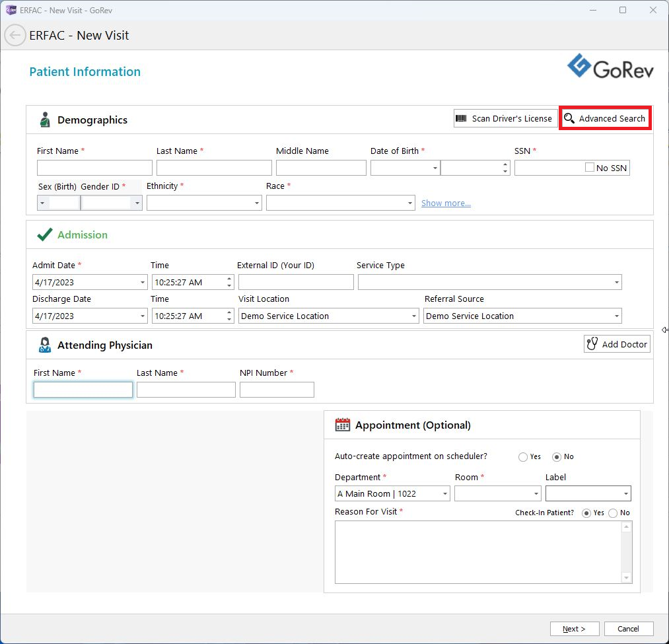Click the Middle Name field
The width and height of the screenshot is (669, 644).
click(321, 168)
